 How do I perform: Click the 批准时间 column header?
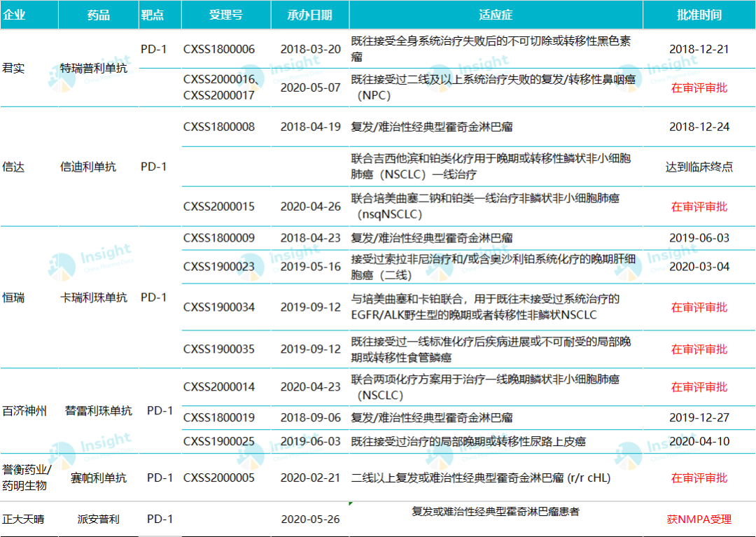coord(699,15)
